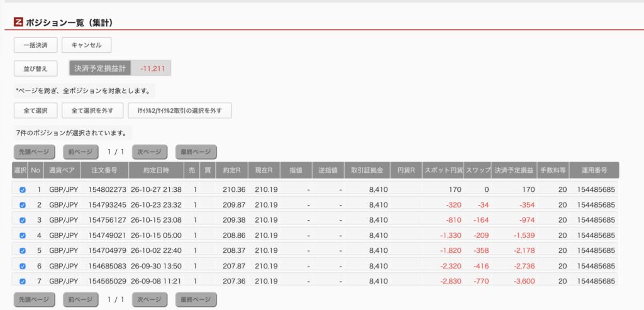Click the 一括決済 button

[35, 45]
